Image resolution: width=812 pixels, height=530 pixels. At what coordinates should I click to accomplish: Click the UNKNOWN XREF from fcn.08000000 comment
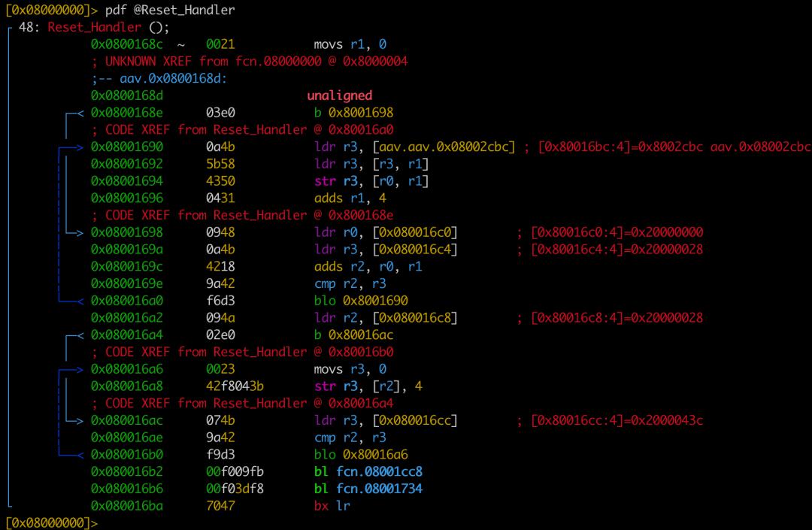[x=250, y=61]
